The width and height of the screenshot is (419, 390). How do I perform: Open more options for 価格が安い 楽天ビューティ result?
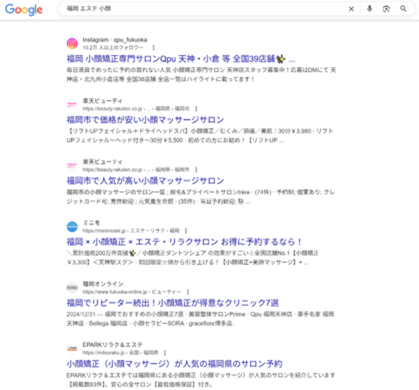(196, 109)
